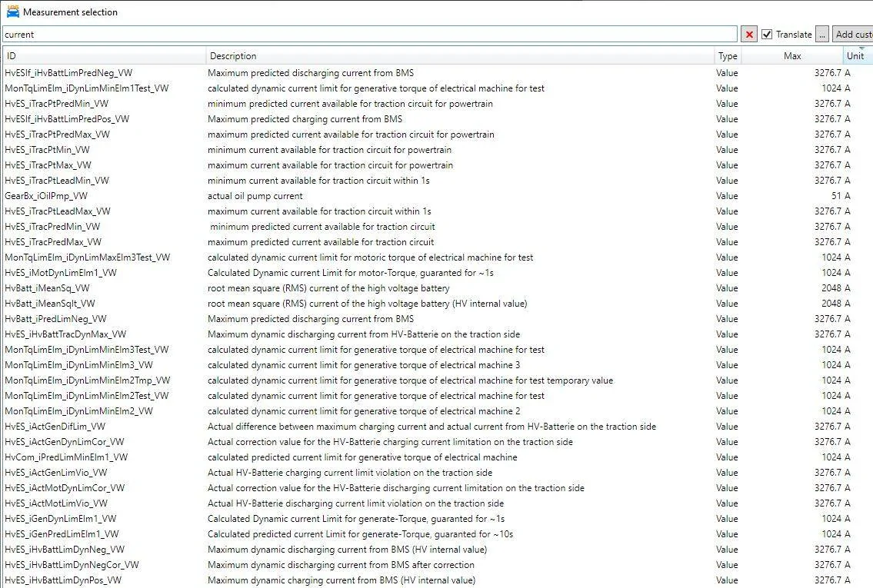Click description 'Maximum predicted charging current from BMS'
The image size is (873, 588).
(x=305, y=119)
